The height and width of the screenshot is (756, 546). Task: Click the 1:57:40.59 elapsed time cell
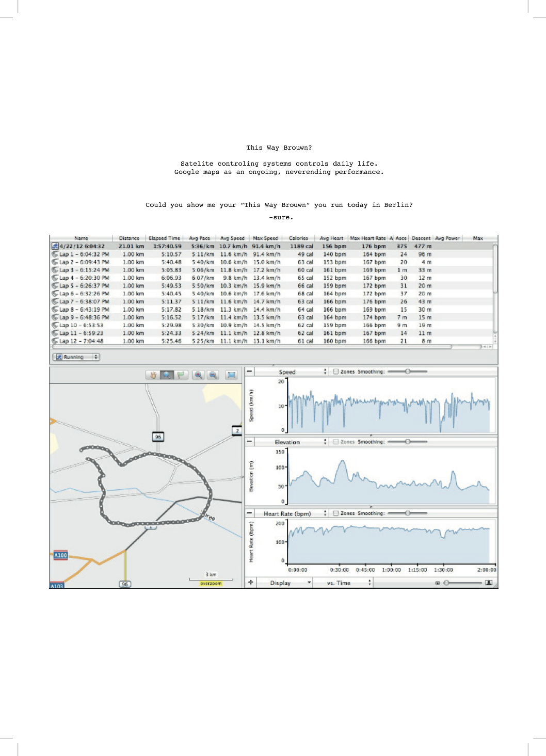[167, 246]
